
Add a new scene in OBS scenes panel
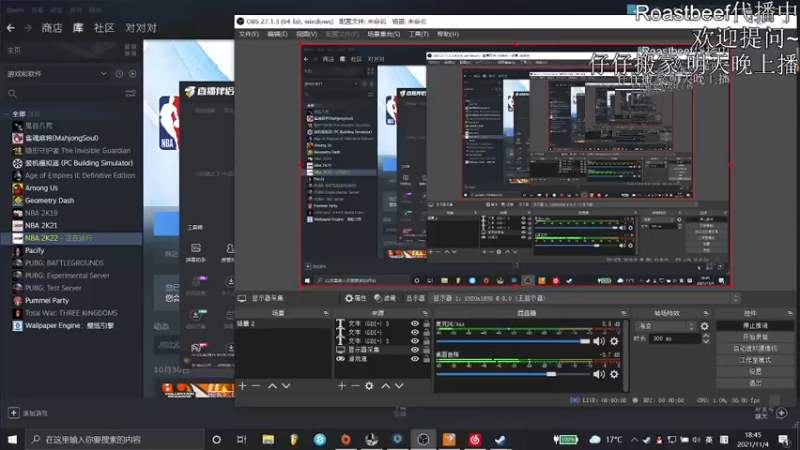coord(243,386)
